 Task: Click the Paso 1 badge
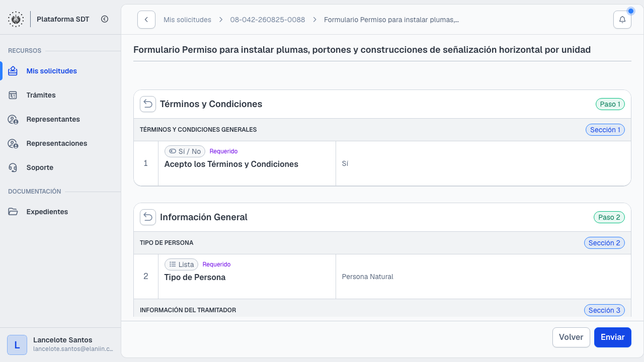610,104
